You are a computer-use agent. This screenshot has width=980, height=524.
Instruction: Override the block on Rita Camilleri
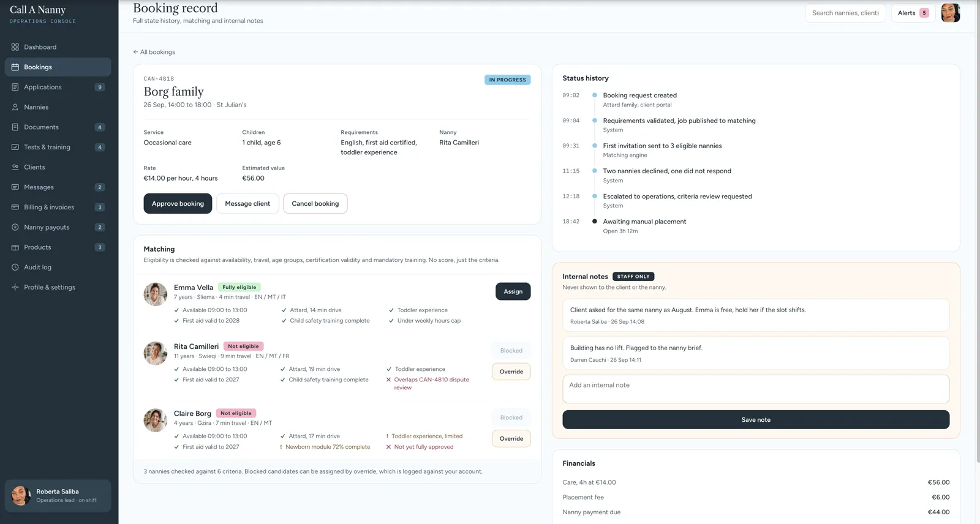point(511,372)
